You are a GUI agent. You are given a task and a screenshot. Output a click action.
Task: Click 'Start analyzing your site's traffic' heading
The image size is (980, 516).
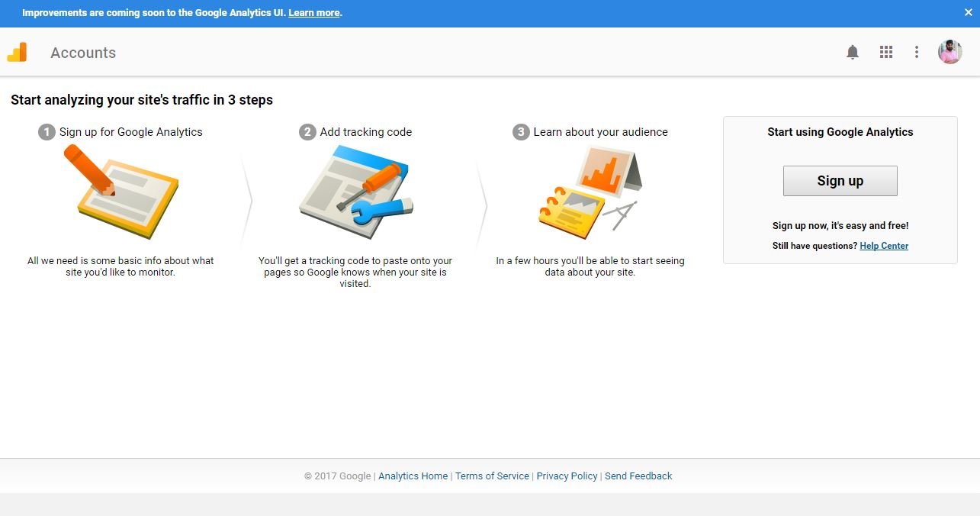tap(142, 100)
